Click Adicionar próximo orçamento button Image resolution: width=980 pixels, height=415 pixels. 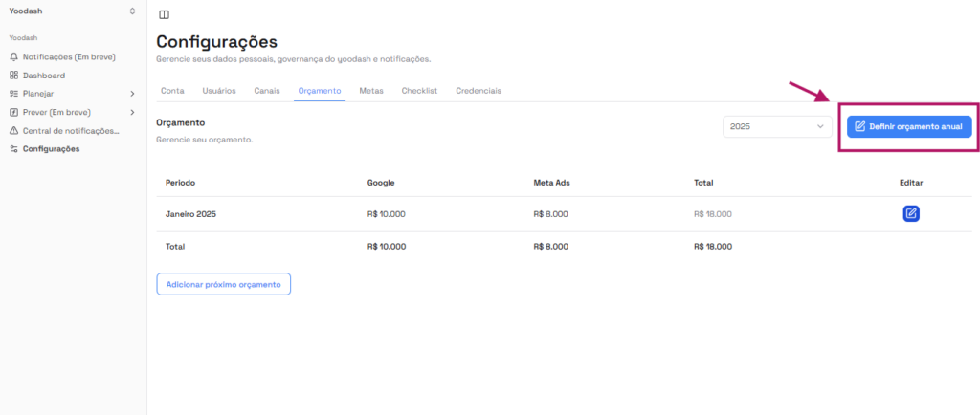pos(223,284)
